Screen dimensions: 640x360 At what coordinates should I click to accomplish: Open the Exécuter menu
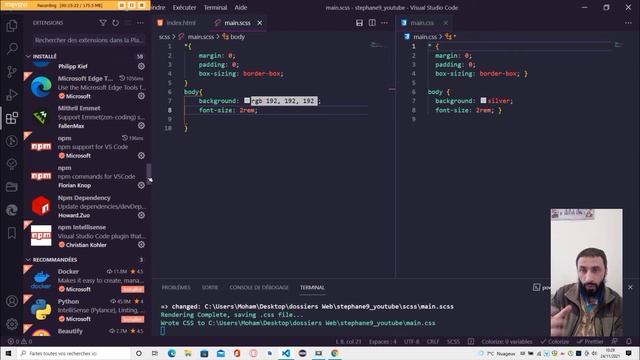[x=184, y=7]
